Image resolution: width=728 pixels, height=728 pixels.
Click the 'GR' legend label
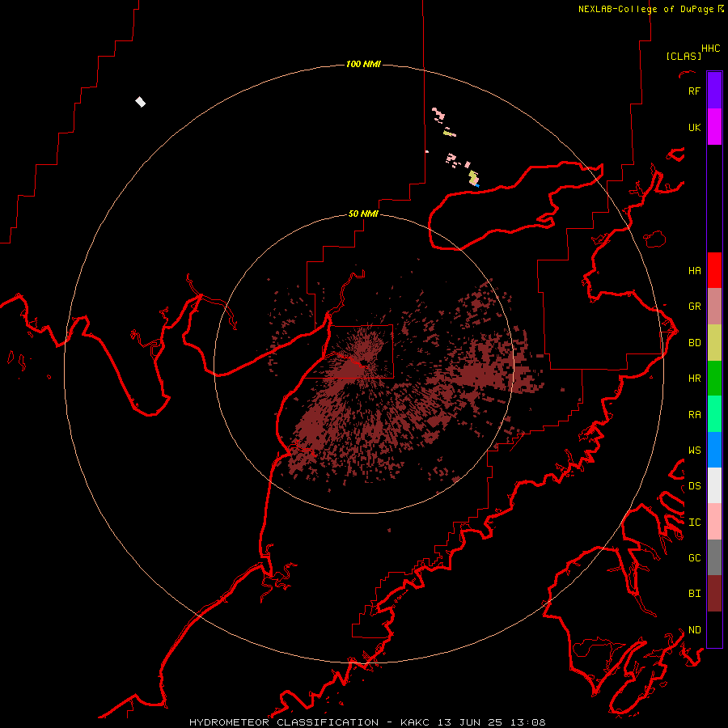(x=695, y=307)
